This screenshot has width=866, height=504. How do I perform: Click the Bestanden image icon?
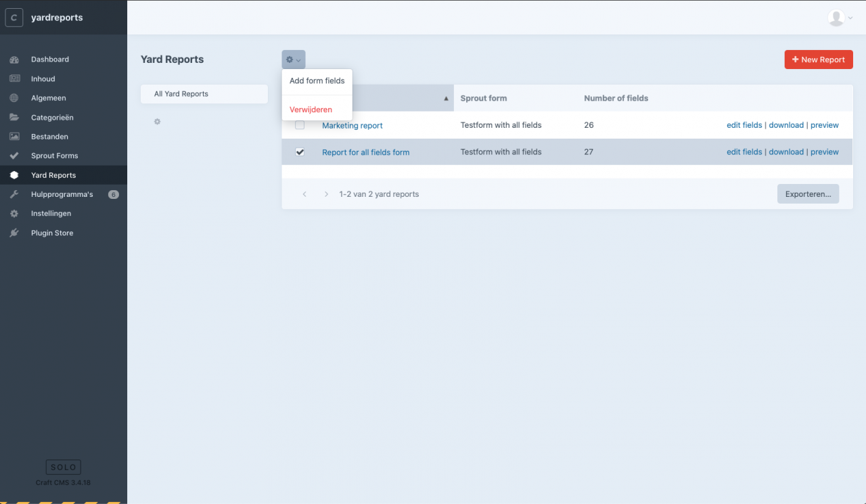click(14, 137)
